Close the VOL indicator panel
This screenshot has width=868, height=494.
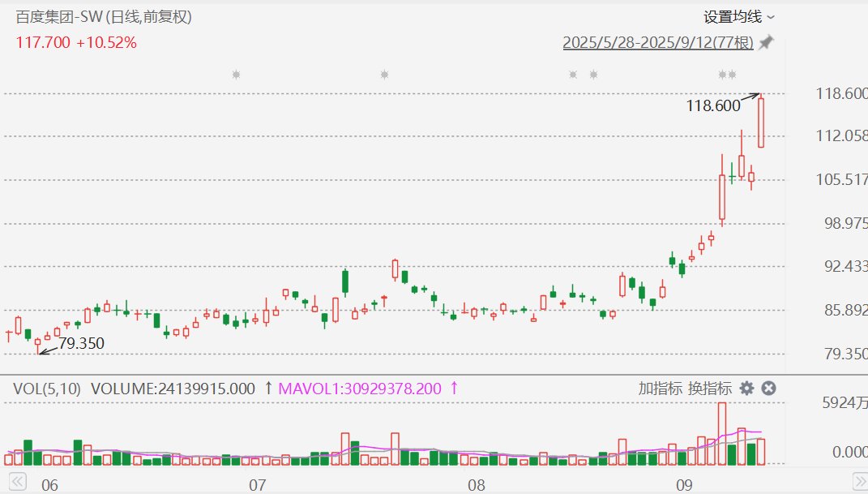768,389
